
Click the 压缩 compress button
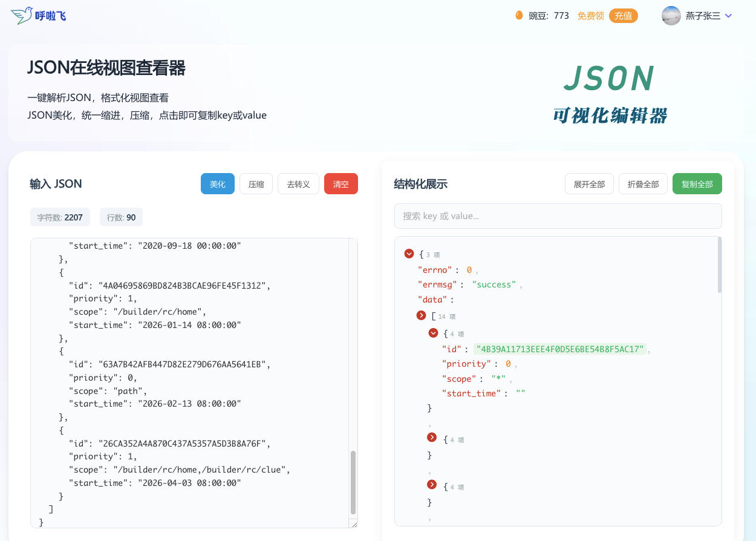[x=256, y=184]
